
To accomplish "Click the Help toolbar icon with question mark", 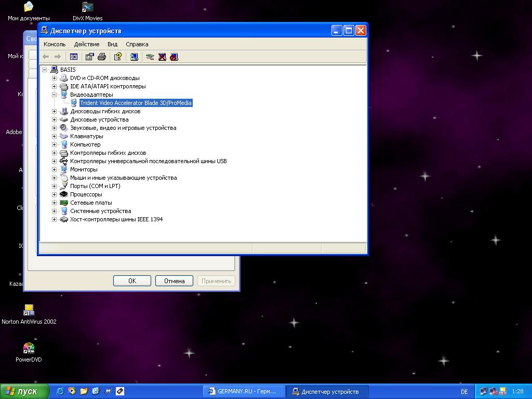I will [x=118, y=57].
